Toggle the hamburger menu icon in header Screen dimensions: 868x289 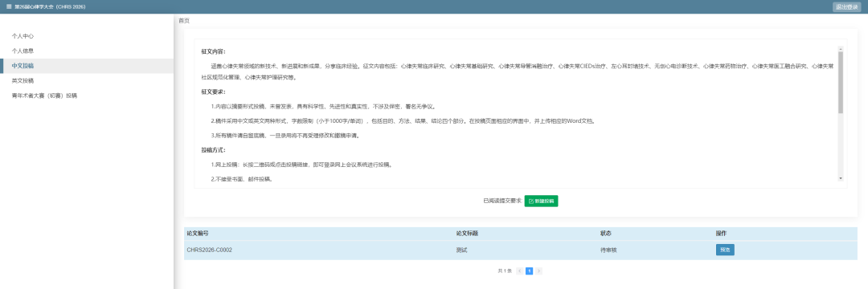click(9, 6)
